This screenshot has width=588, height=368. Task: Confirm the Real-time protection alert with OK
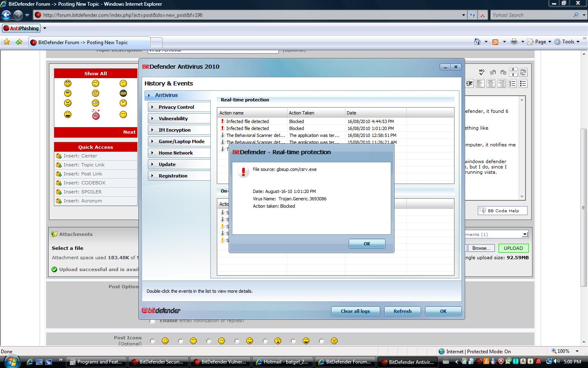[367, 244]
